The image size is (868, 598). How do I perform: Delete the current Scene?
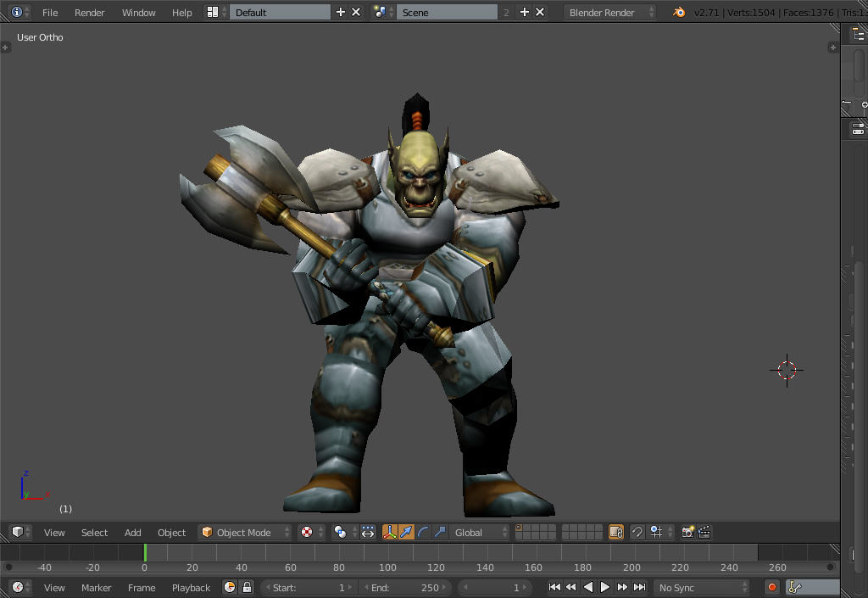click(540, 12)
